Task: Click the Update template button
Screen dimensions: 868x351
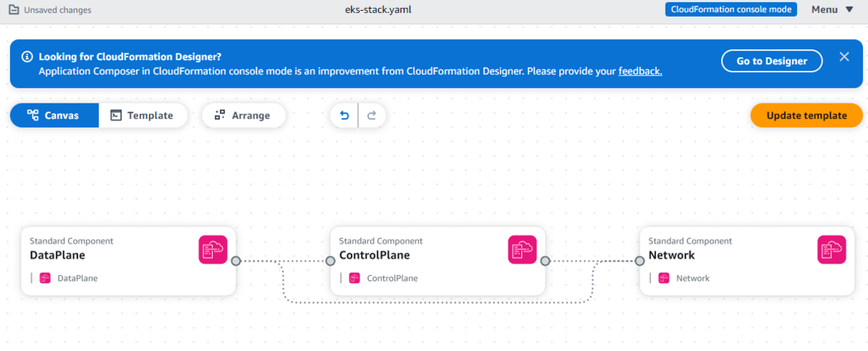Action: 807,115
